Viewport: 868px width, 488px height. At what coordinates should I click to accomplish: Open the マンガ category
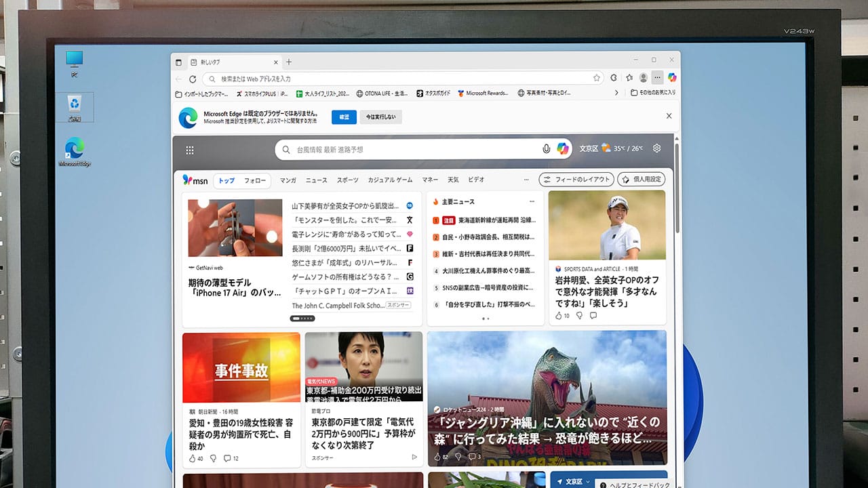click(288, 180)
